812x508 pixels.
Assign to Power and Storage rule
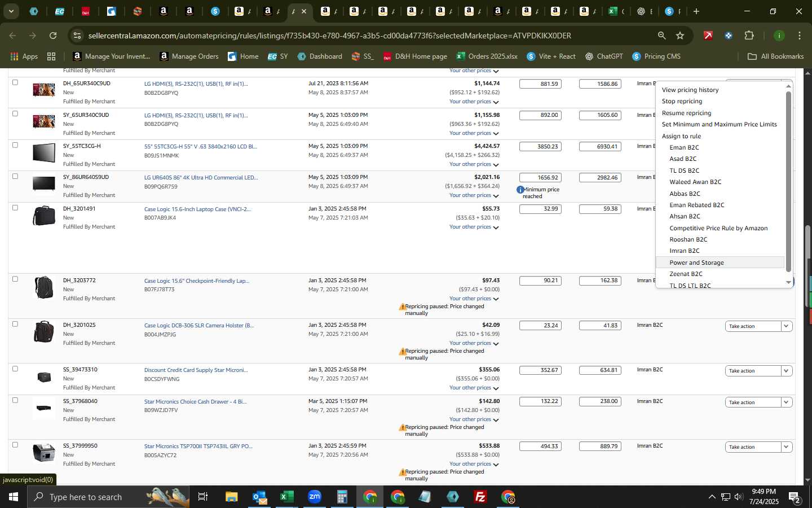pyautogui.click(x=696, y=262)
